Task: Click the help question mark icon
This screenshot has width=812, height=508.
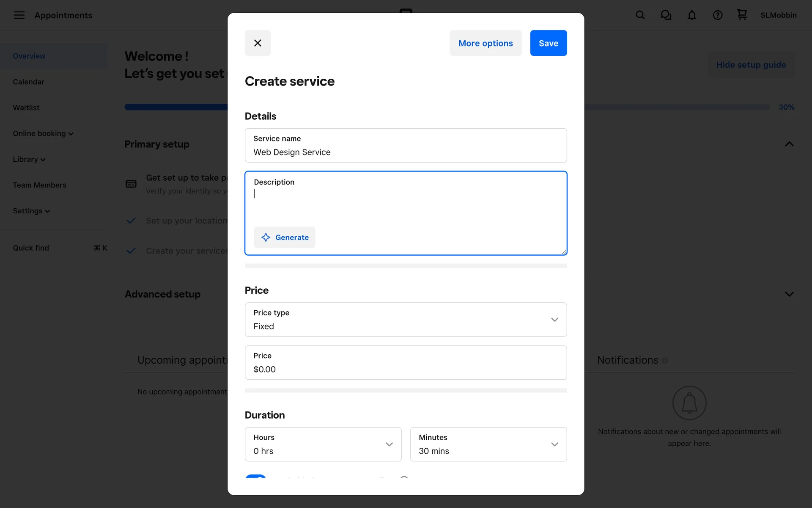Action: click(x=717, y=15)
